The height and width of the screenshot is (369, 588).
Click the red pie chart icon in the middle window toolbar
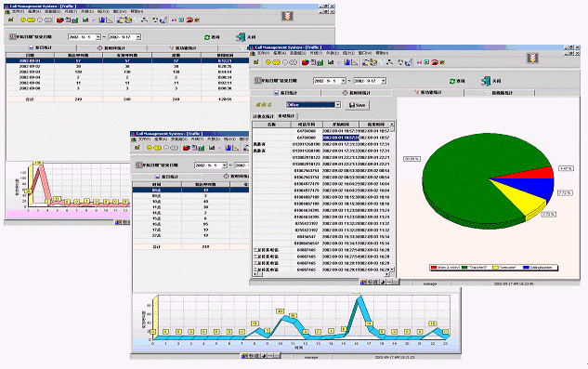(187, 148)
